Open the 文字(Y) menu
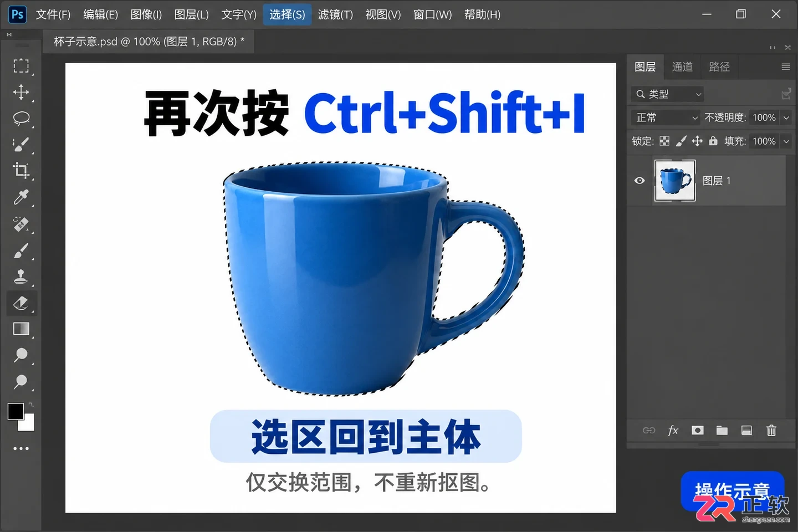 coord(239,14)
